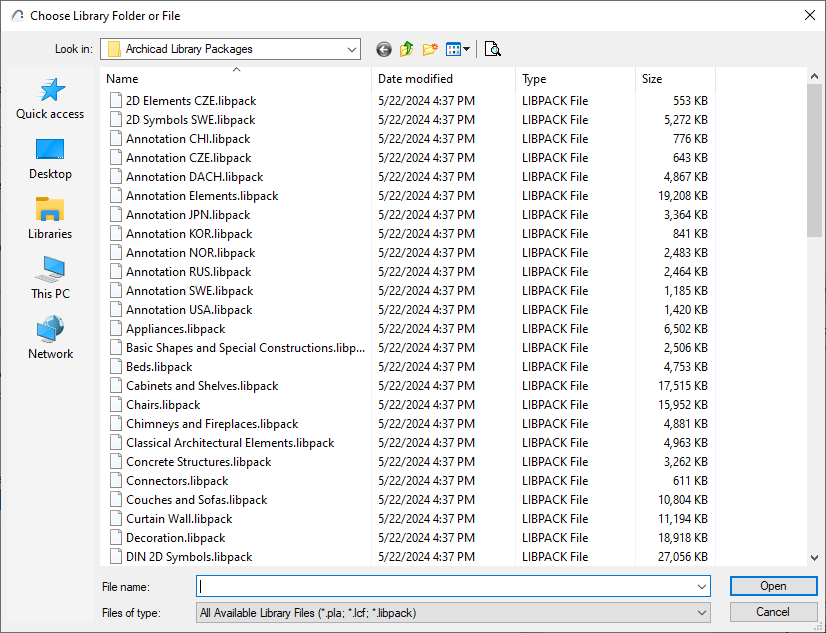Go back to the last folder visited

click(x=384, y=50)
